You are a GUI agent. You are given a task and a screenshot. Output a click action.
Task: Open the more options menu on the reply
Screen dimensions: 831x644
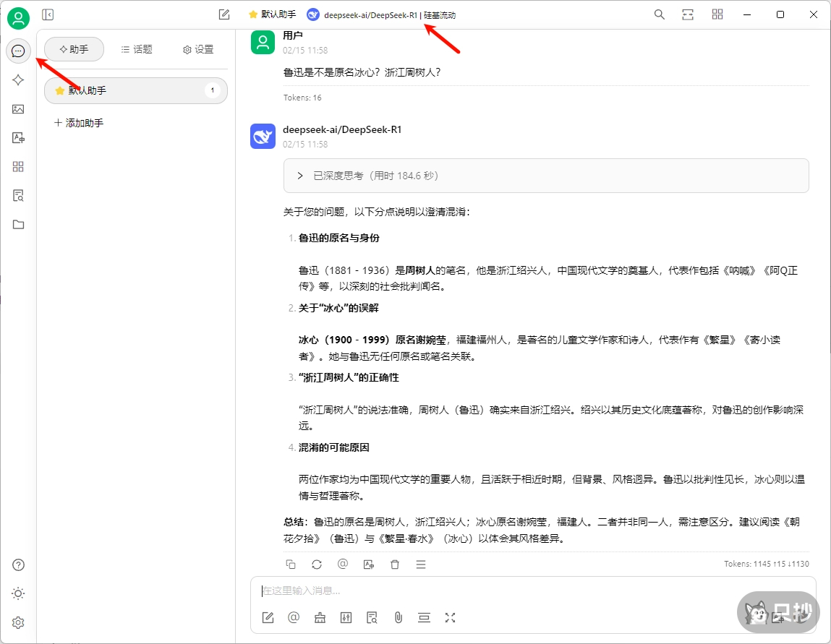[x=421, y=564]
